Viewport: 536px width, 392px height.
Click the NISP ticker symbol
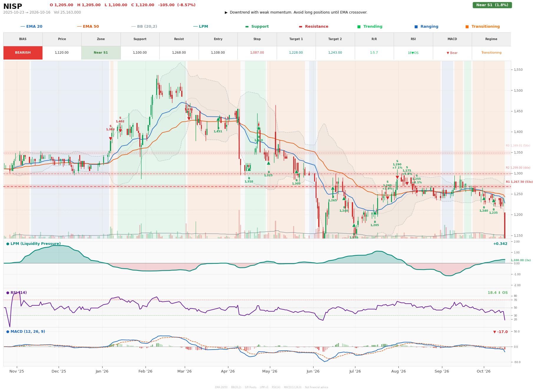(13, 6)
